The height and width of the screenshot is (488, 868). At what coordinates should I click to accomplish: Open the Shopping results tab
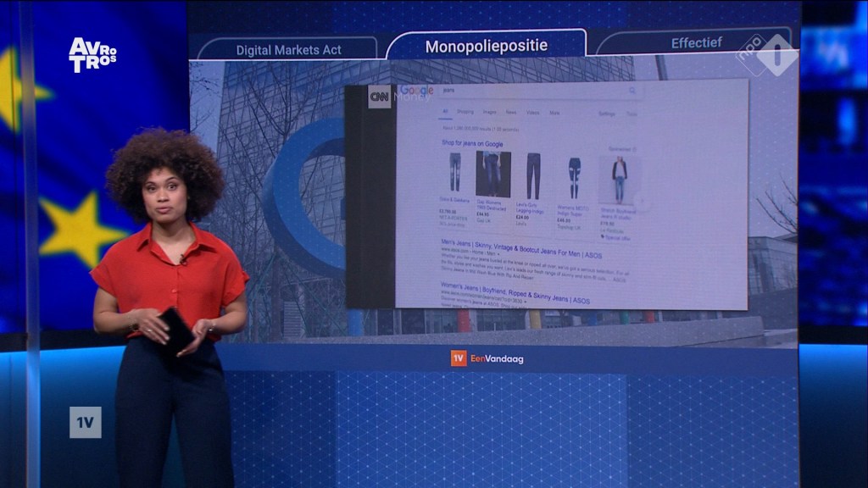coord(465,112)
